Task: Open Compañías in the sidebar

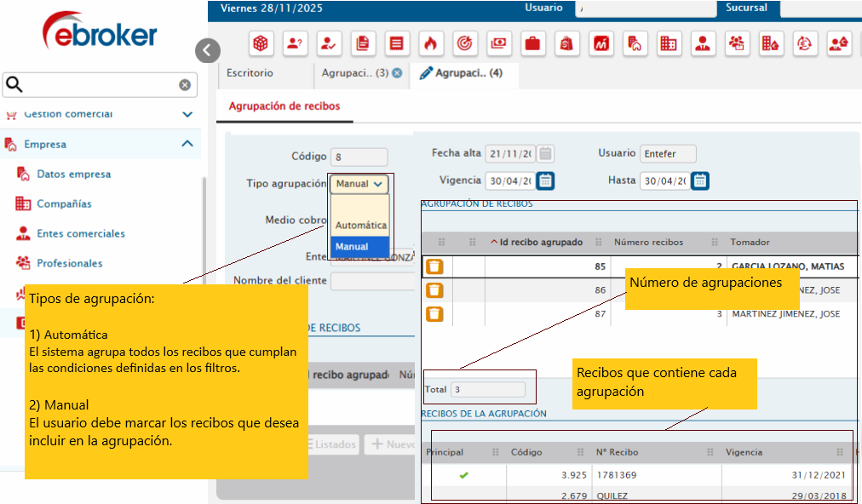Action: click(x=64, y=203)
